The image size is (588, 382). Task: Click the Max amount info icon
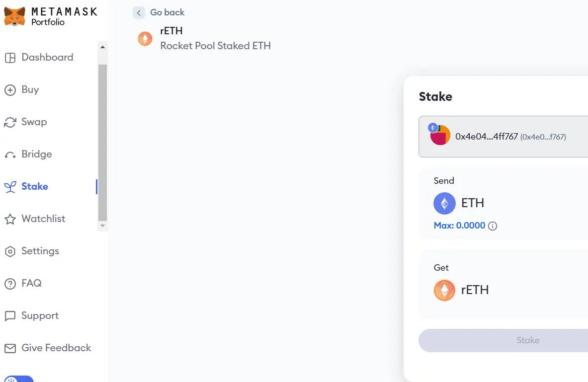(493, 226)
